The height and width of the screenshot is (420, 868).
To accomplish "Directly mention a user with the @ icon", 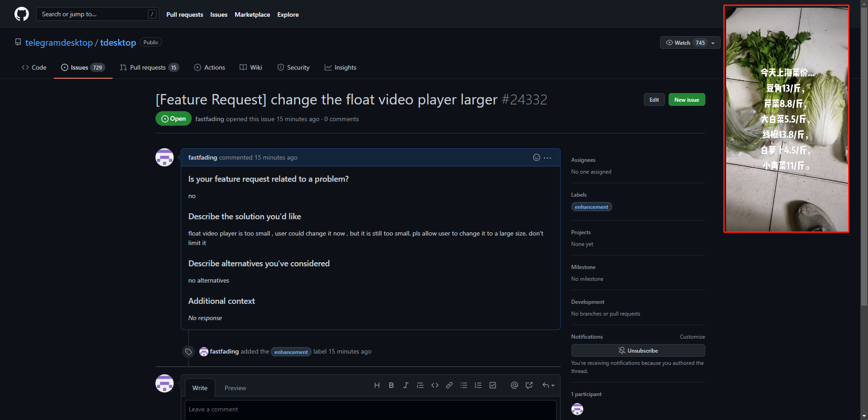I will point(514,385).
